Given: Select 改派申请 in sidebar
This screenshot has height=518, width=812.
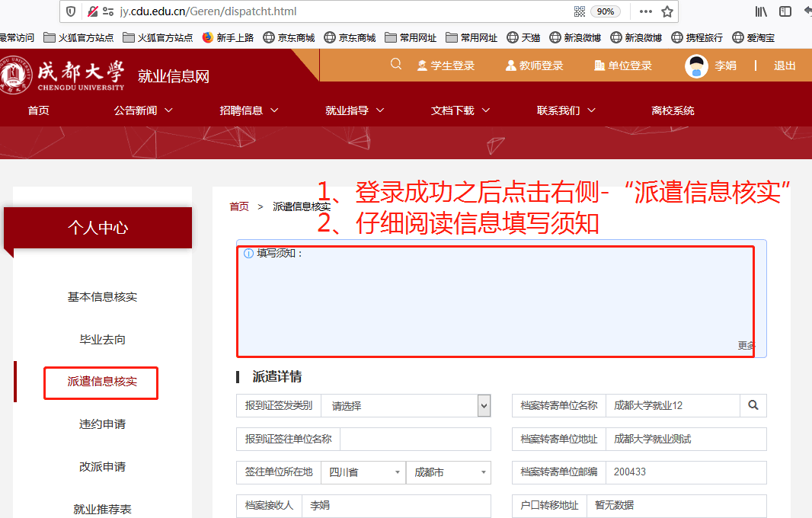Looking at the screenshot, I should tap(103, 467).
